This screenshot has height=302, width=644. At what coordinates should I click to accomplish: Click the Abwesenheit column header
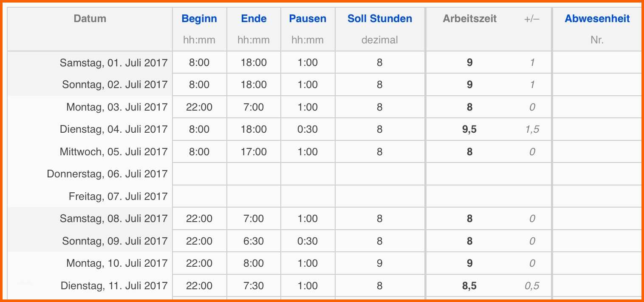597,19
